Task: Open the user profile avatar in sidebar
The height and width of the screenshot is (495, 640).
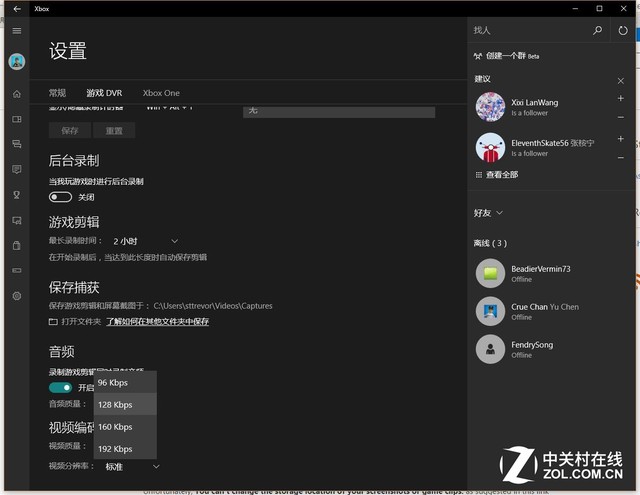Action: (x=17, y=62)
